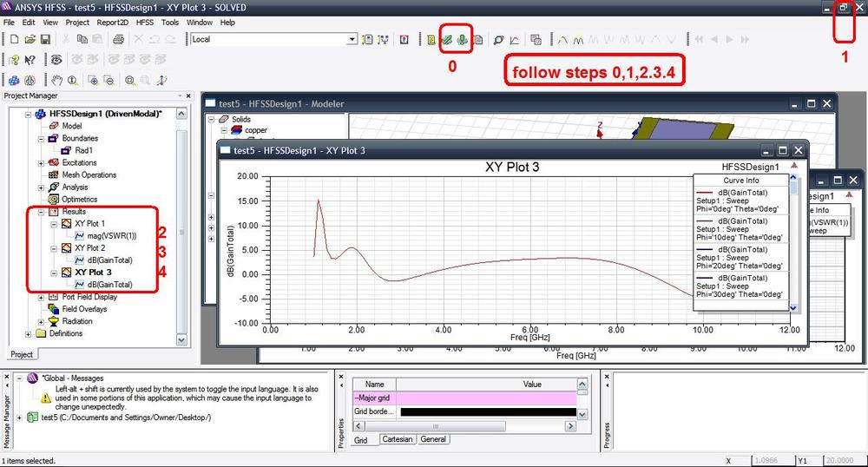Click Curve Info legend scroll-down arrow
The image size is (868, 467).
click(x=792, y=307)
